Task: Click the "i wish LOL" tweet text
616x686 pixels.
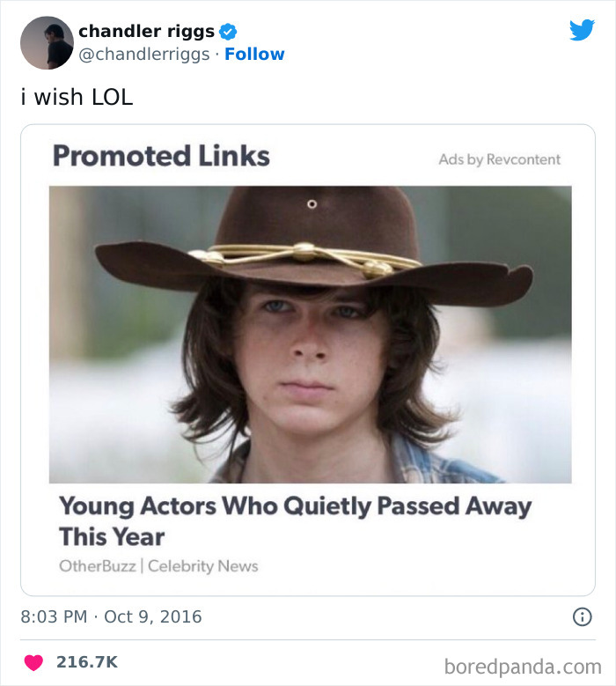Action: 77,97
